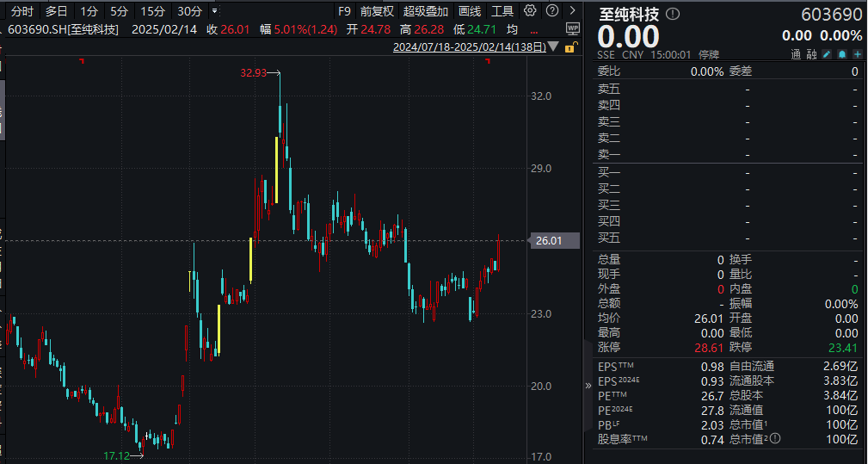
Task: Collapse the quote side panel using » arrow
Action: point(588,386)
